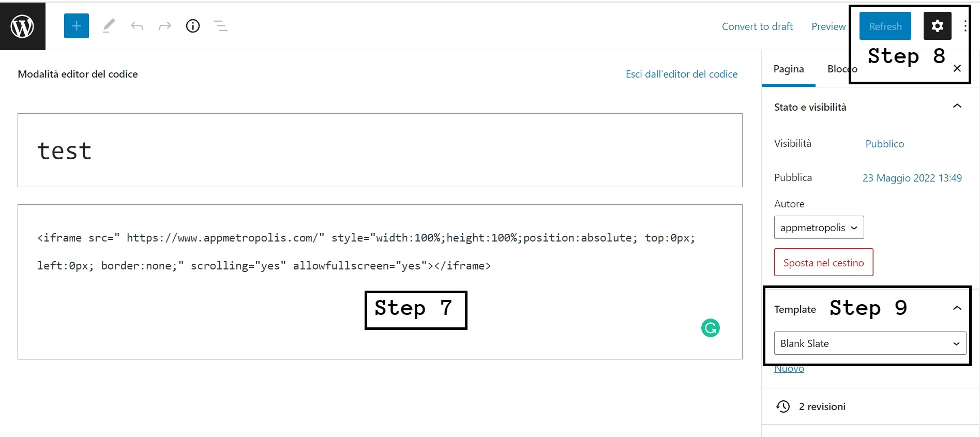Click the green Grammarly icon

click(711, 327)
